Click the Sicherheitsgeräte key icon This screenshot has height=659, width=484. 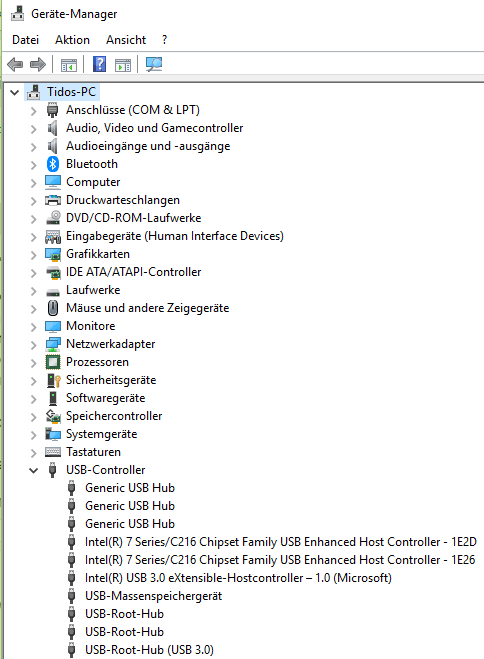[x=54, y=380]
